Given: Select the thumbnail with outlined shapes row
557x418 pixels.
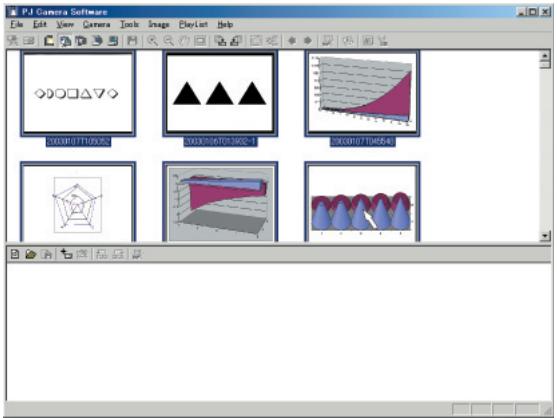Looking at the screenshot, I should click(x=78, y=93).
